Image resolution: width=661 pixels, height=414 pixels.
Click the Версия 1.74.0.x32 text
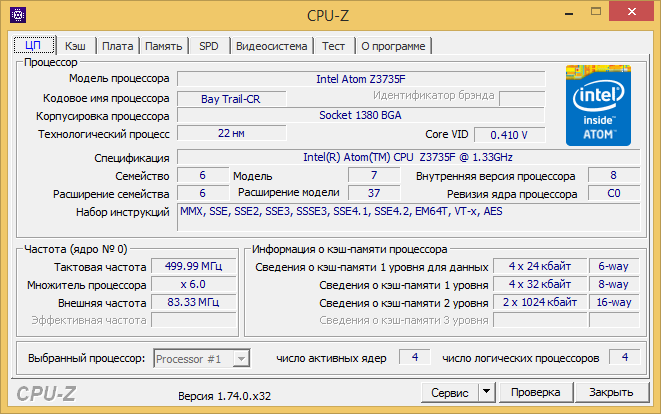pos(224,396)
